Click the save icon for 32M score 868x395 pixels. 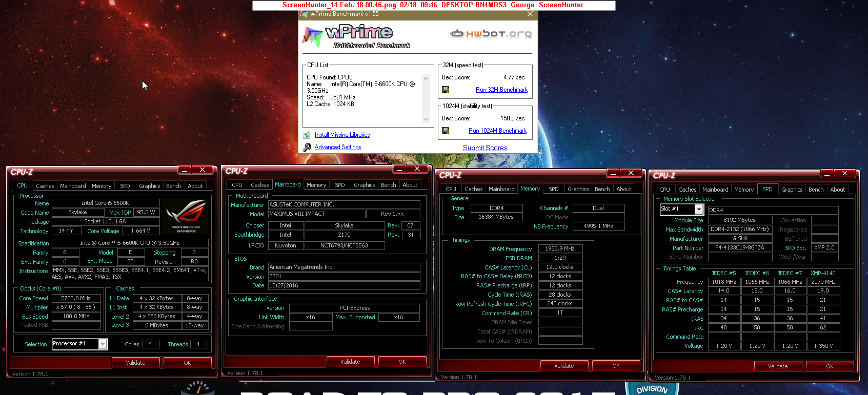[446, 90]
